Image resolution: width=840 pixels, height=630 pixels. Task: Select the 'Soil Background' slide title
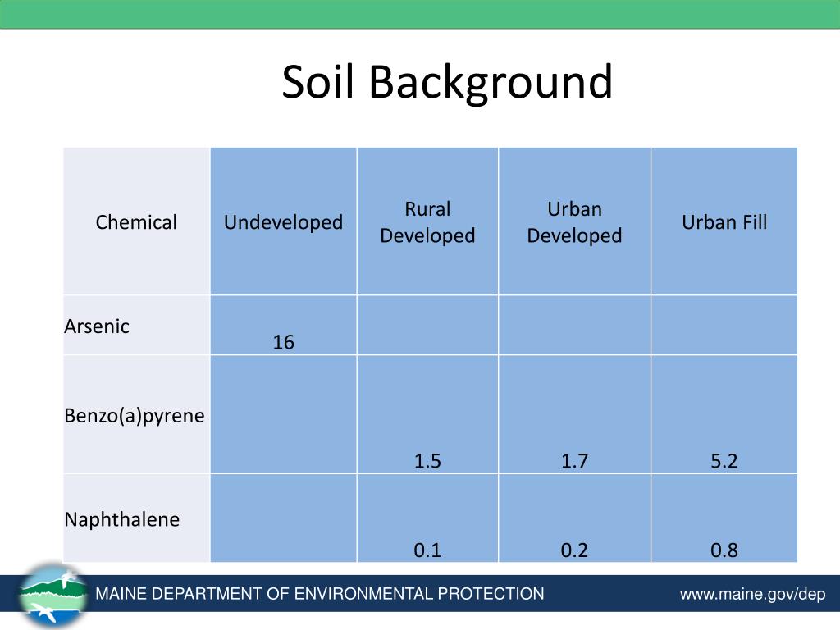click(x=447, y=82)
